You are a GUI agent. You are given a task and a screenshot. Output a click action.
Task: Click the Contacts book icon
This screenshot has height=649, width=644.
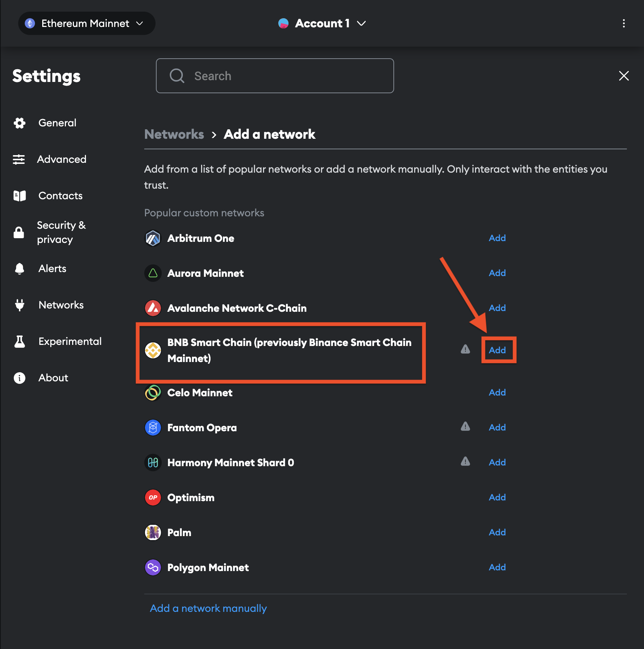pos(20,196)
